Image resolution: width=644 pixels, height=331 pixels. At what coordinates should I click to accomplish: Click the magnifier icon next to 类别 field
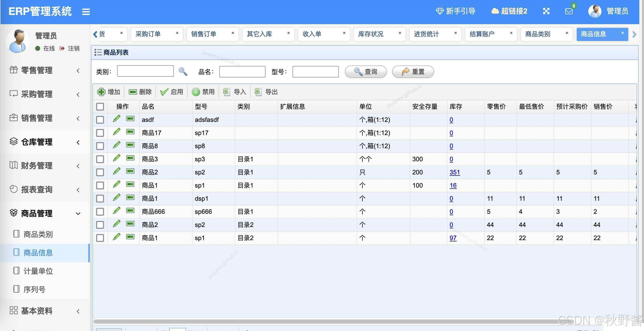click(x=183, y=71)
